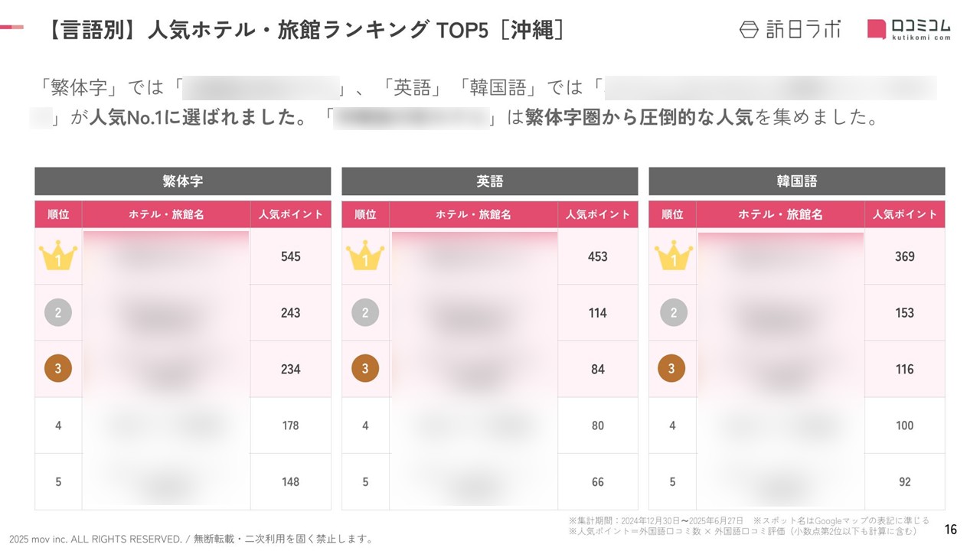Click bronze rank 3 badge in 繁体字 table
980x551 pixels.
(x=58, y=369)
